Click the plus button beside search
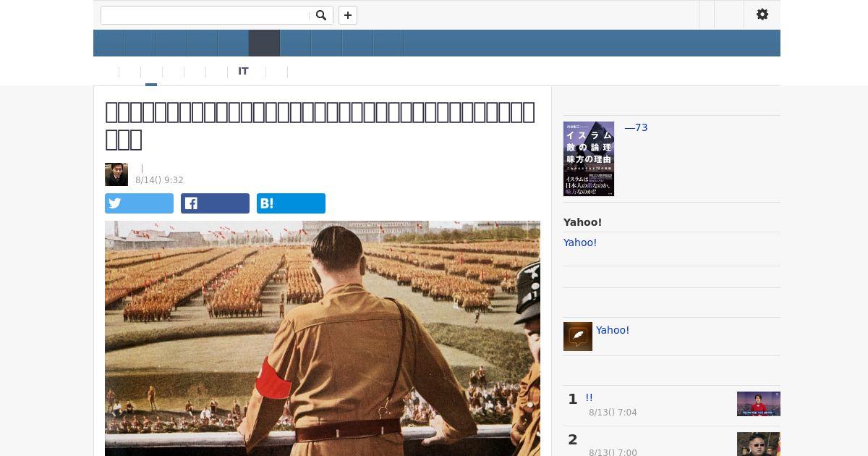Viewport: 868px width, 456px height. [348, 15]
